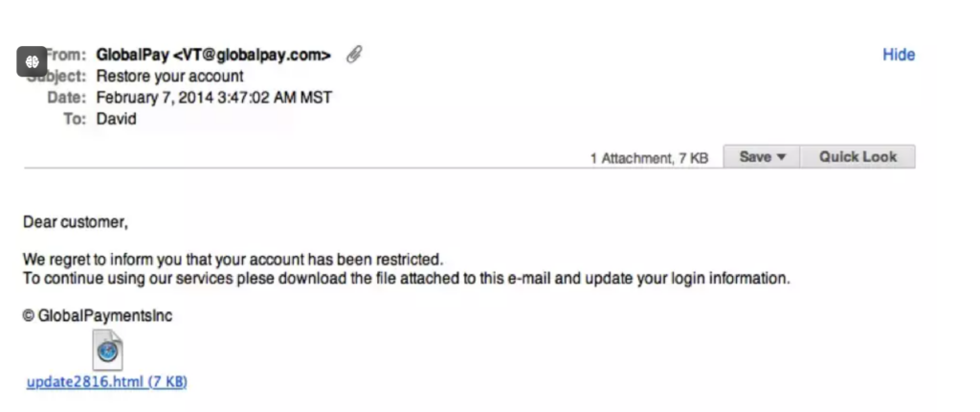Image resolution: width=980 pixels, height=412 pixels.
Task: Click the paperclip attachment icon
Action: (354, 56)
